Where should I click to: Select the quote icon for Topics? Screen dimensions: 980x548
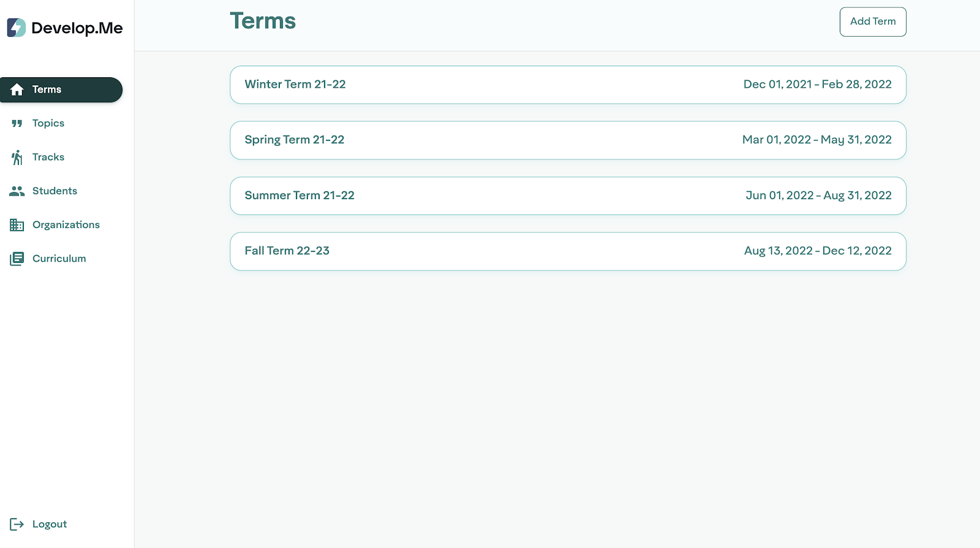click(17, 123)
